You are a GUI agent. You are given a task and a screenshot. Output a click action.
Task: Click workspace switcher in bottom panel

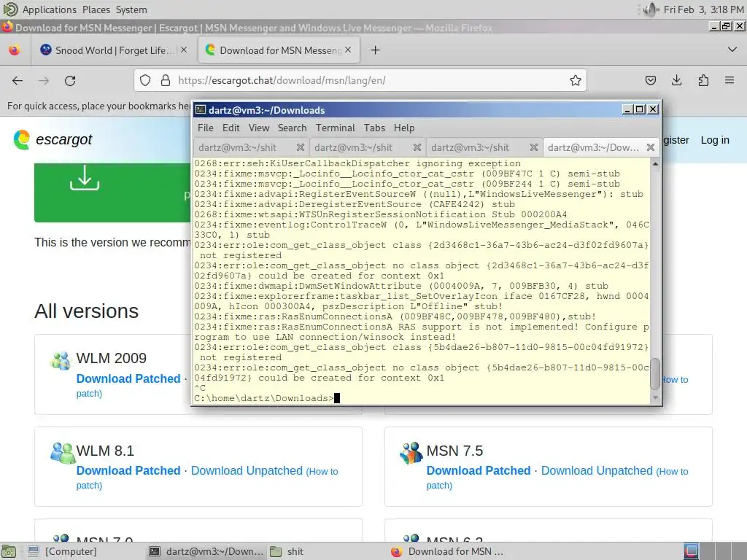(715, 551)
